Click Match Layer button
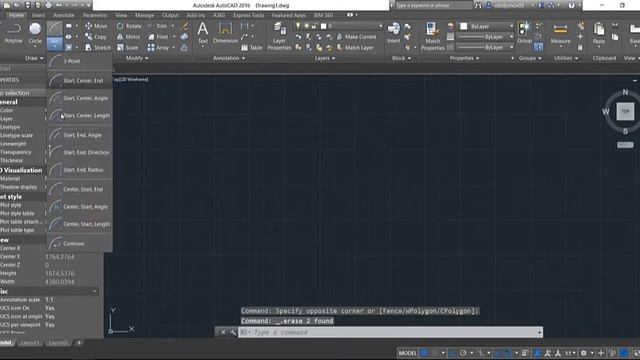The image size is (640, 360). [355, 48]
